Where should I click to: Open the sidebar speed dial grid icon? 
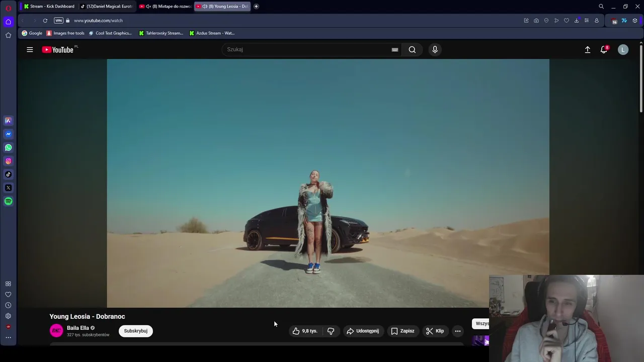pos(8,284)
